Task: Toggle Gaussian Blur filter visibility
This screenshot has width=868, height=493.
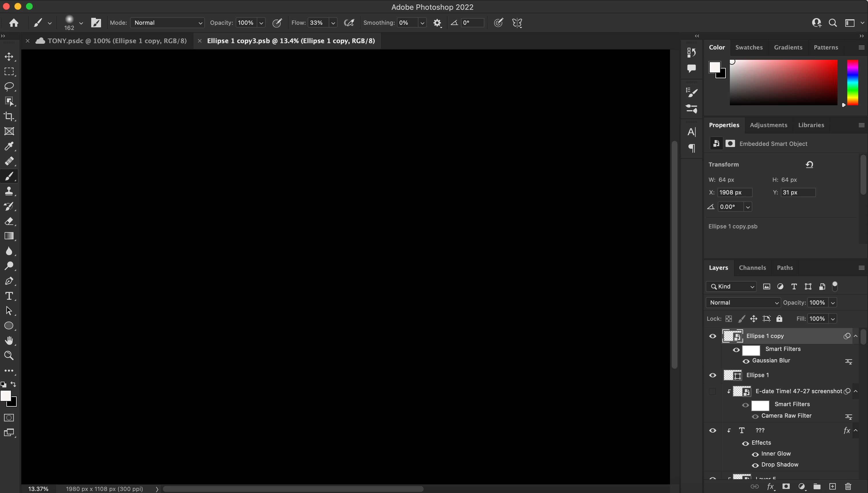Action: tap(746, 361)
